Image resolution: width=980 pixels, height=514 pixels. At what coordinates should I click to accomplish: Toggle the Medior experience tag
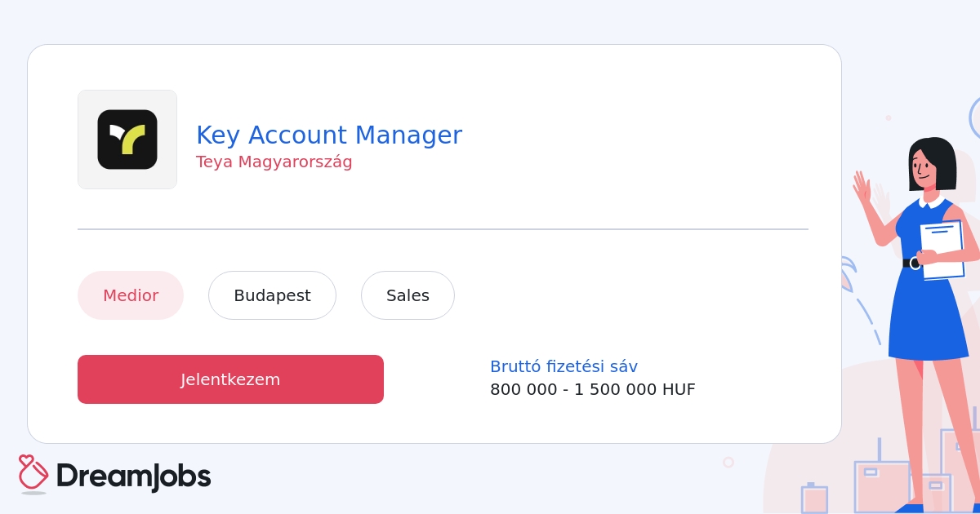[131, 295]
